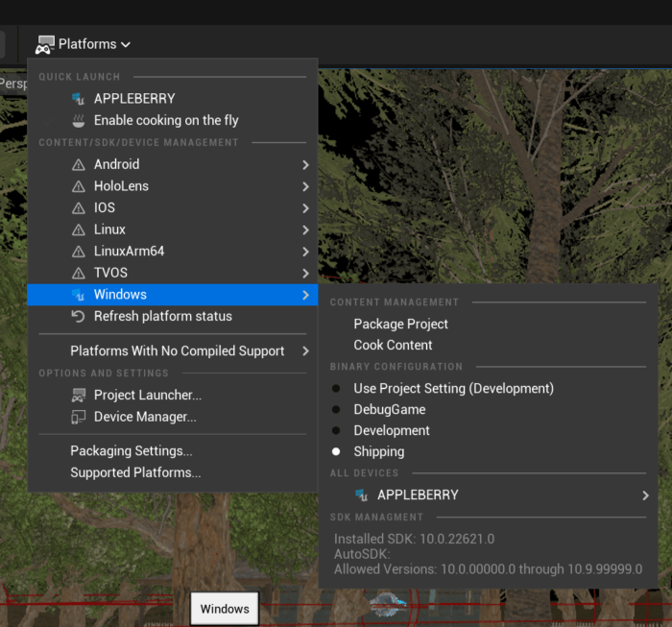This screenshot has height=627, width=672.
Task: Click the Android platform label
Action: coord(116,164)
